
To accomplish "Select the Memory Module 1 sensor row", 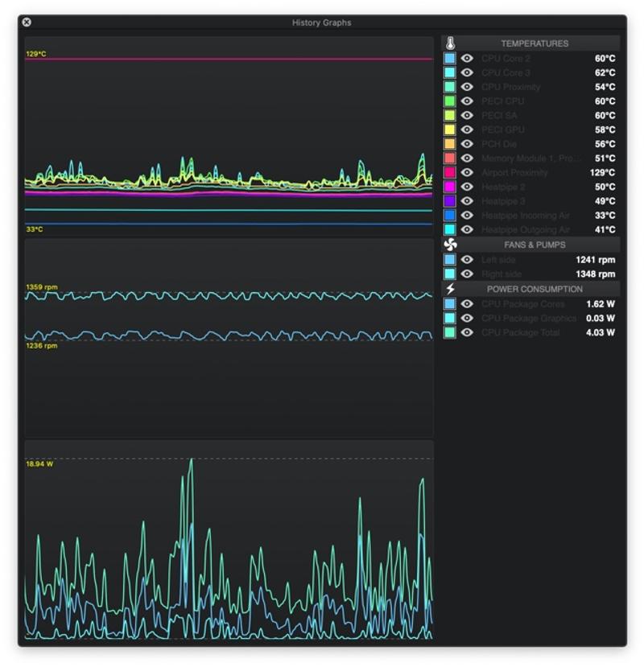I will [x=531, y=159].
